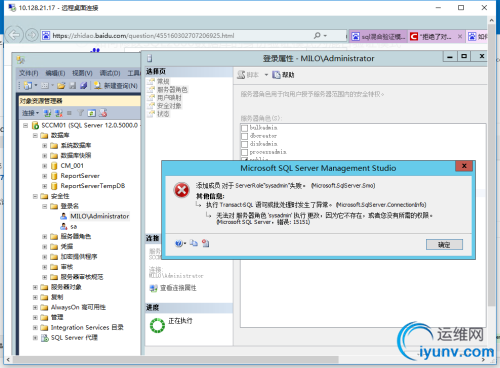Select the sa login in tree
This screenshot has width=500, height=368.
(74, 227)
